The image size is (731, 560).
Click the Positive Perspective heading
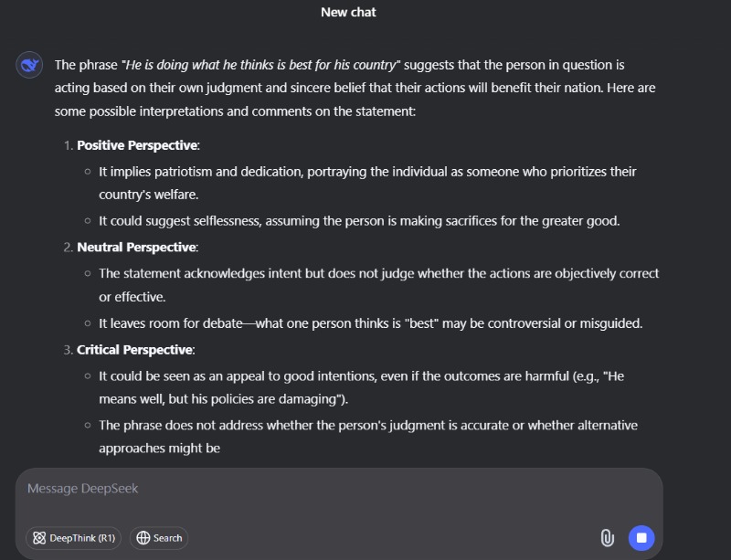click(138, 145)
